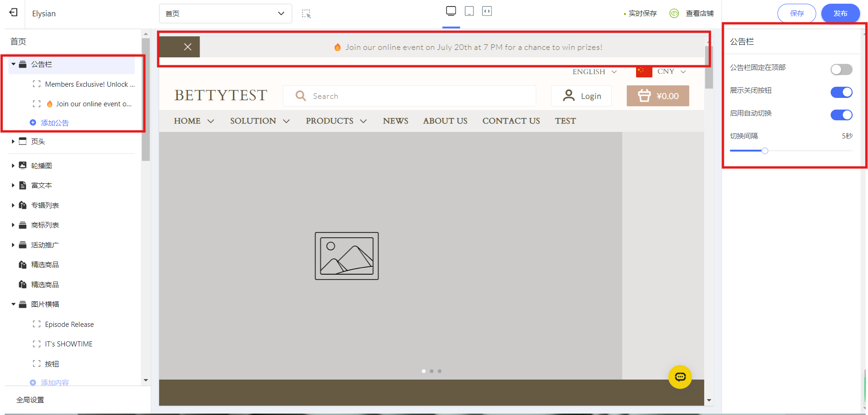Open the PRODUCTS navigation menu
This screenshot has width=868, height=415.
point(336,121)
